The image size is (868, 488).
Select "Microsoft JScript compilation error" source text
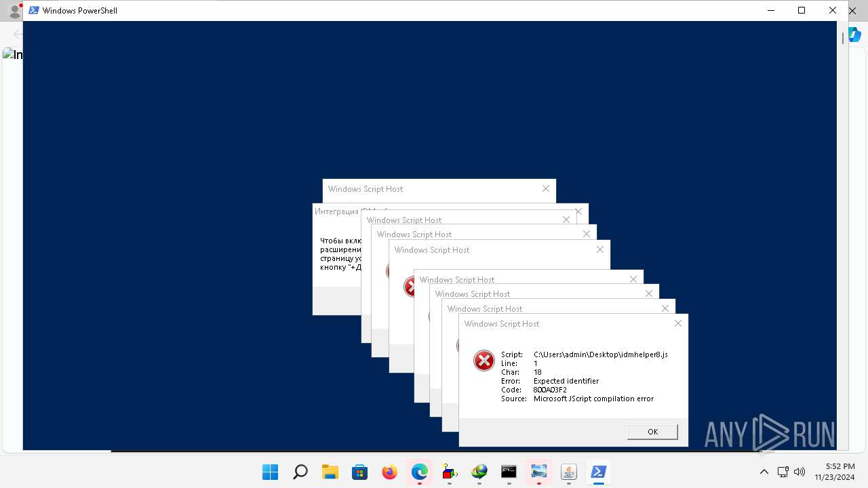(593, 399)
